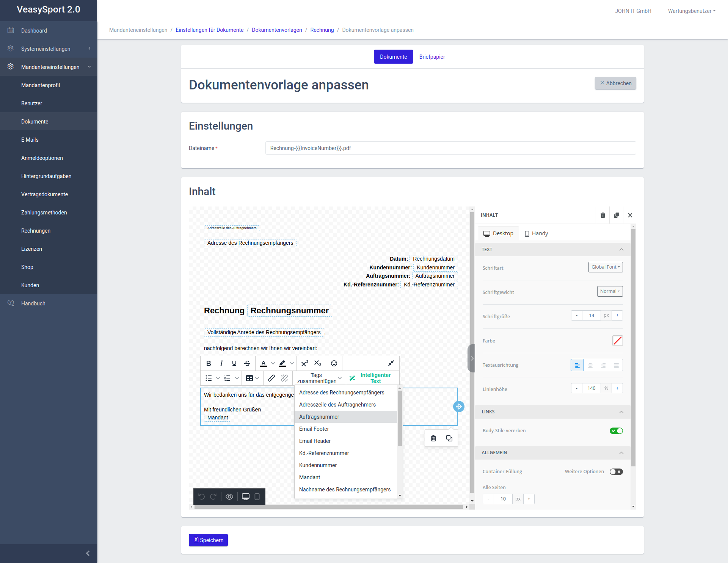Toggle Body-Stile vererben switch off
The height and width of the screenshot is (563, 728).
[x=616, y=431]
